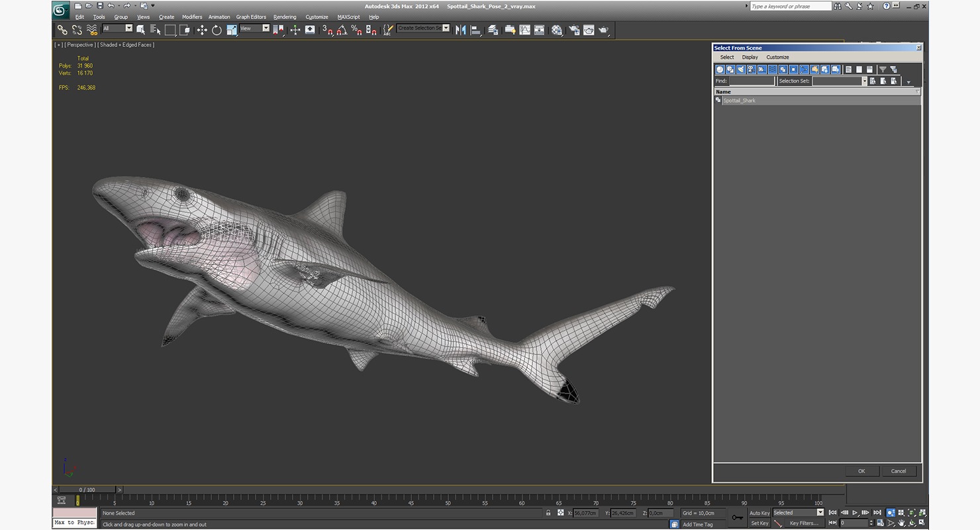Click the Perspective viewport label
This screenshot has height=530, width=980.
coord(80,45)
